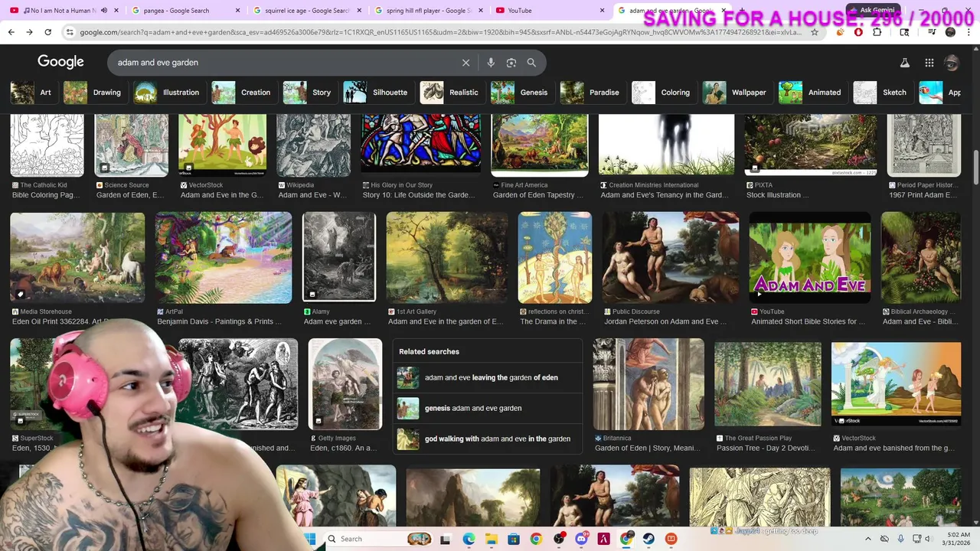Bookmark this page with the star icon
The image size is (980, 551).
[814, 32]
